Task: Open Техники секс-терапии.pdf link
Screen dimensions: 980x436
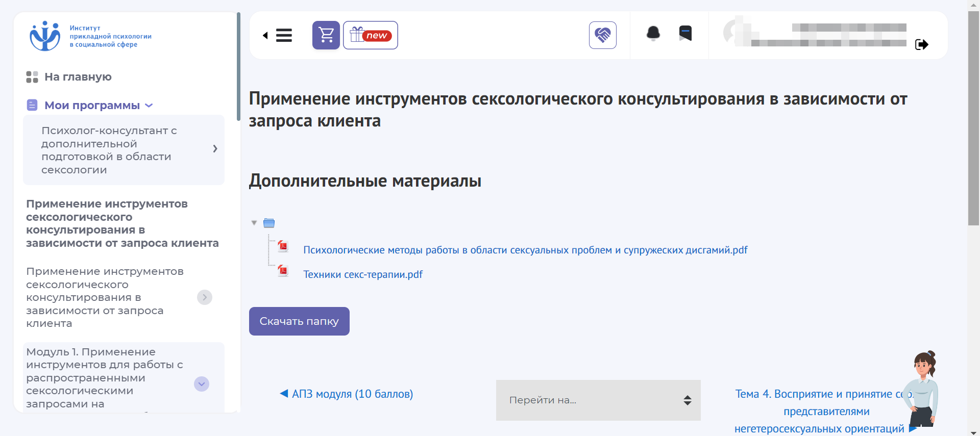Action: 363,274
